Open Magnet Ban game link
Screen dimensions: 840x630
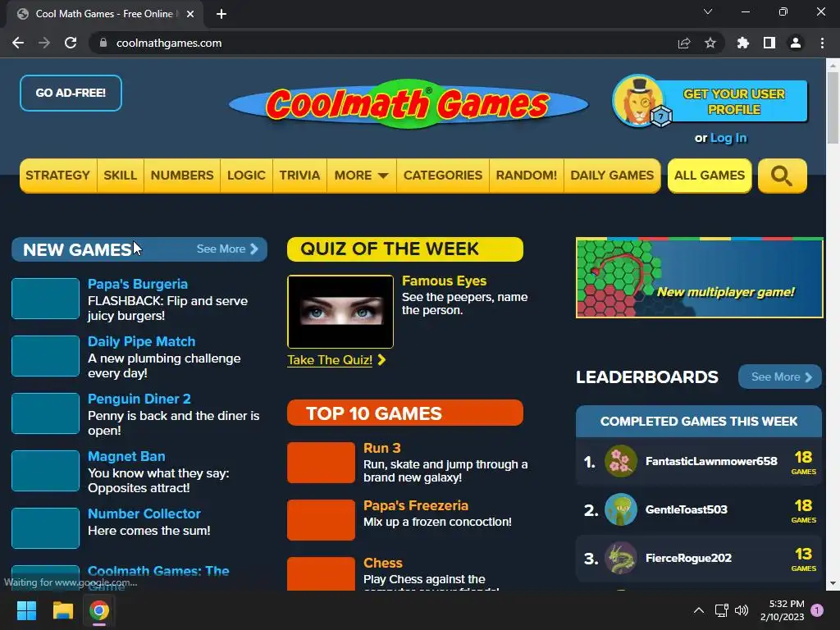coord(126,456)
